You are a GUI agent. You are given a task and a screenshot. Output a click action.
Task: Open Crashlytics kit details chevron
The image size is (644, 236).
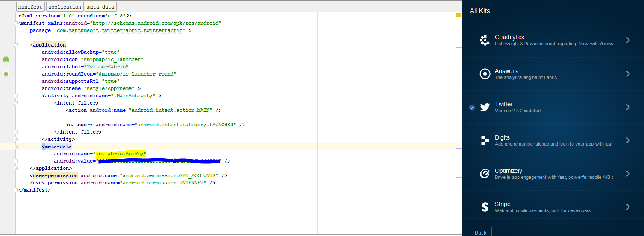tap(628, 40)
